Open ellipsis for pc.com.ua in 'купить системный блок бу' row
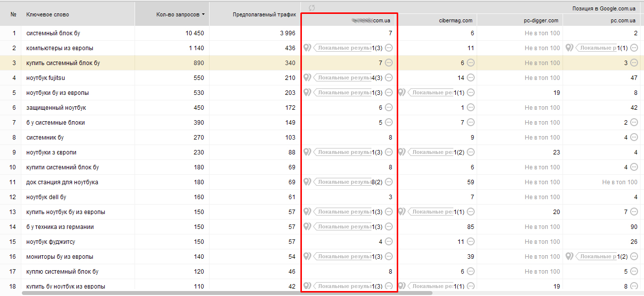 point(634,63)
